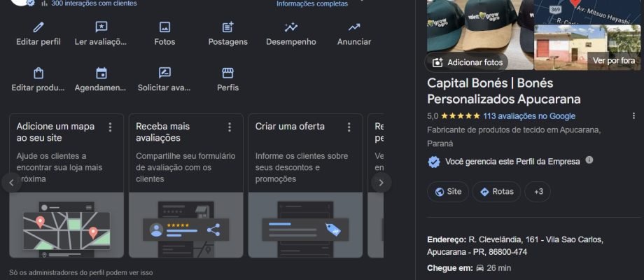Viewport: 644px width, 280px height.
Task: Click the offer tag illustration on 'Criar uma oferta' card
Action: pyautogui.click(x=305, y=225)
